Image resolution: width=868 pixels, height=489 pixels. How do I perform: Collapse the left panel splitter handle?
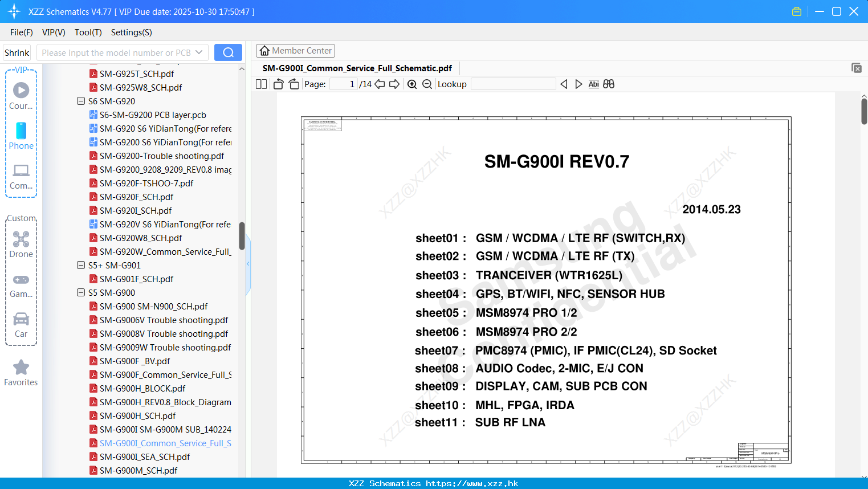[248, 264]
